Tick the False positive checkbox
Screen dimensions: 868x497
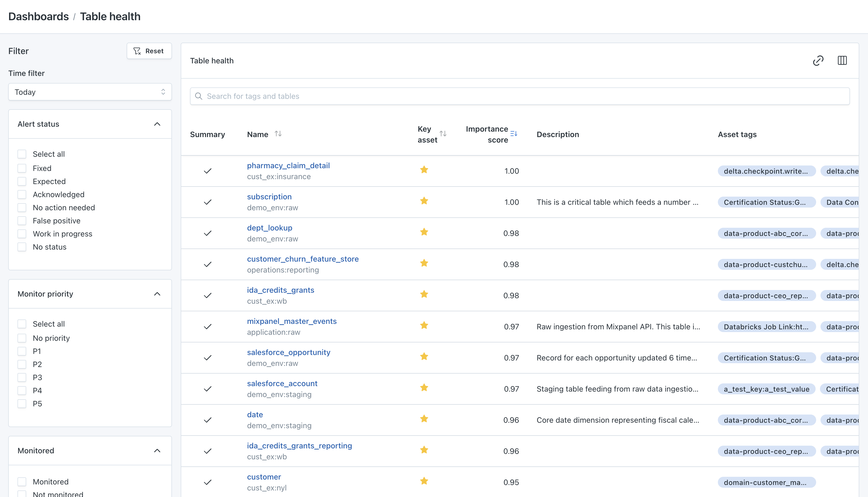(22, 221)
